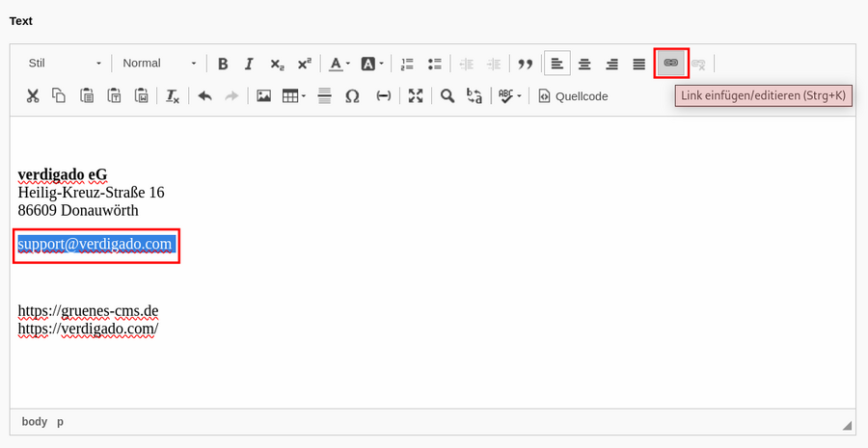
Task: Insert an image
Action: [263, 95]
